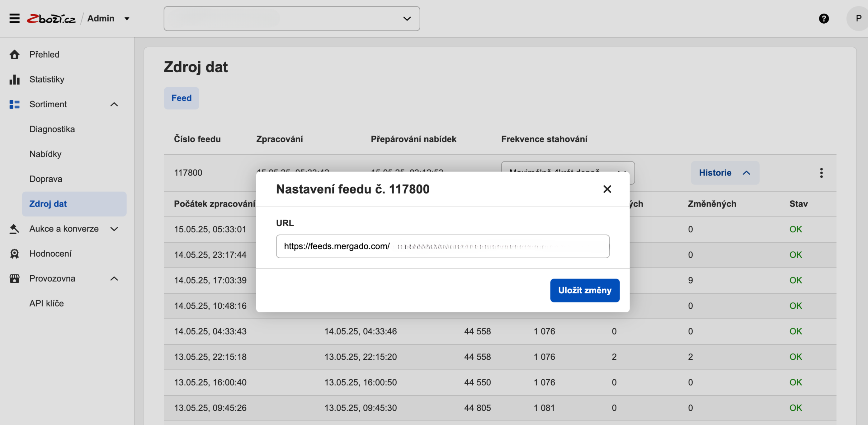868x425 pixels.
Task: Collapse the Historie button
Action: coord(725,173)
